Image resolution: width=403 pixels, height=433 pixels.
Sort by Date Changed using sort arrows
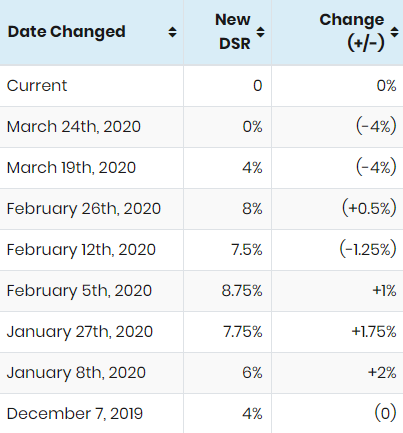[172, 32]
